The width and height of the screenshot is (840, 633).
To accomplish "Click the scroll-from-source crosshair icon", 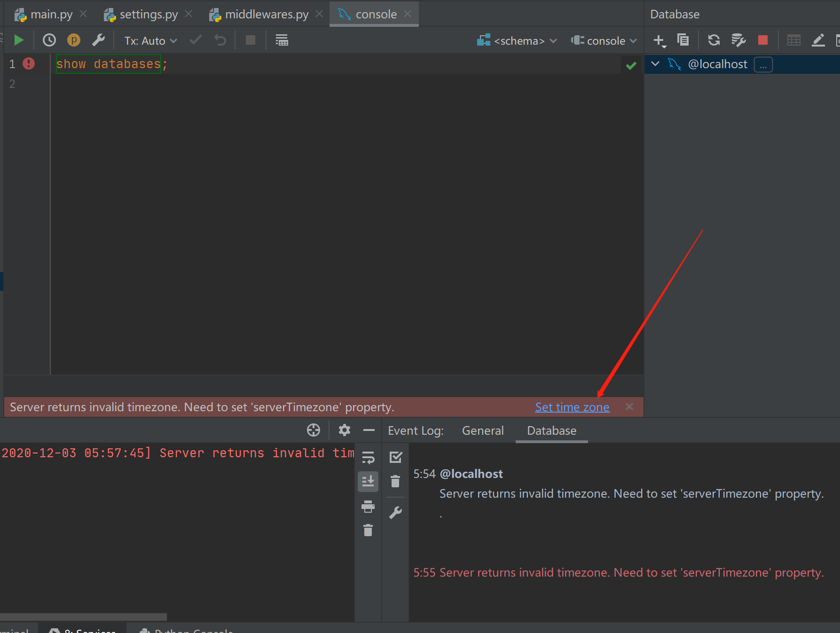I will point(314,430).
